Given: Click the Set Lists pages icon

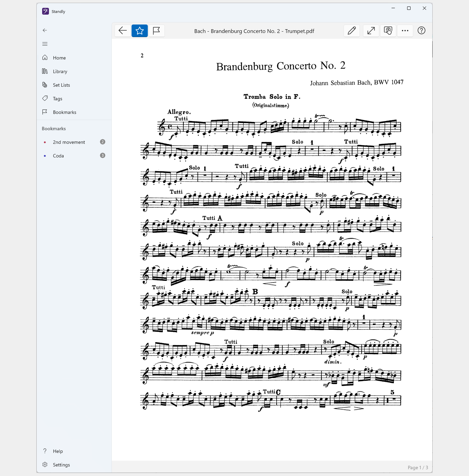Looking at the screenshot, I should pos(45,85).
